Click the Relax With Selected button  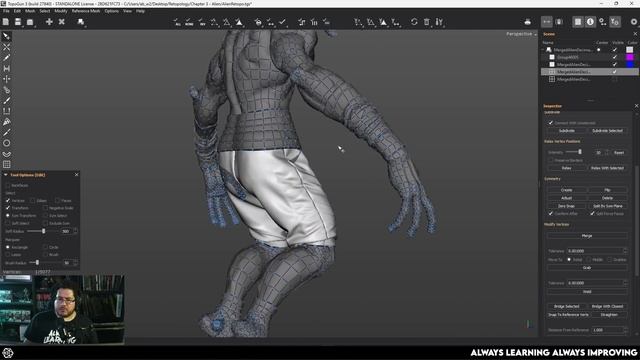click(607, 168)
